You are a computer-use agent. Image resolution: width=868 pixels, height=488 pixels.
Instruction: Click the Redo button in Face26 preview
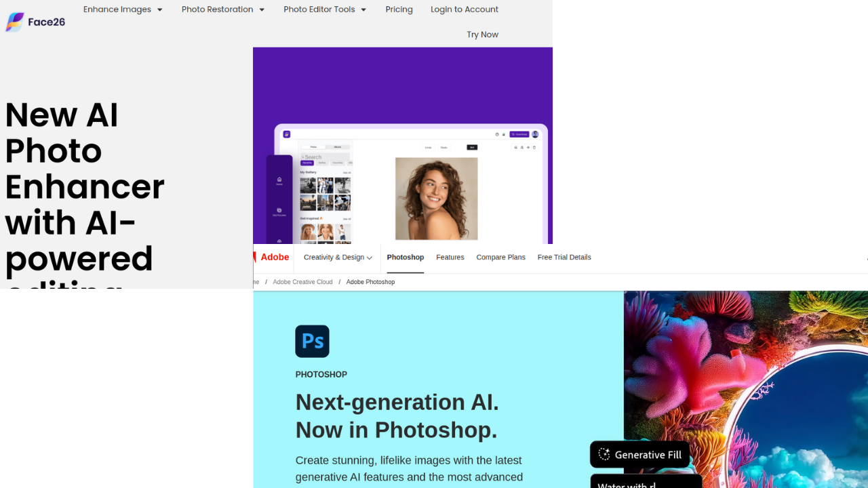[x=444, y=147]
